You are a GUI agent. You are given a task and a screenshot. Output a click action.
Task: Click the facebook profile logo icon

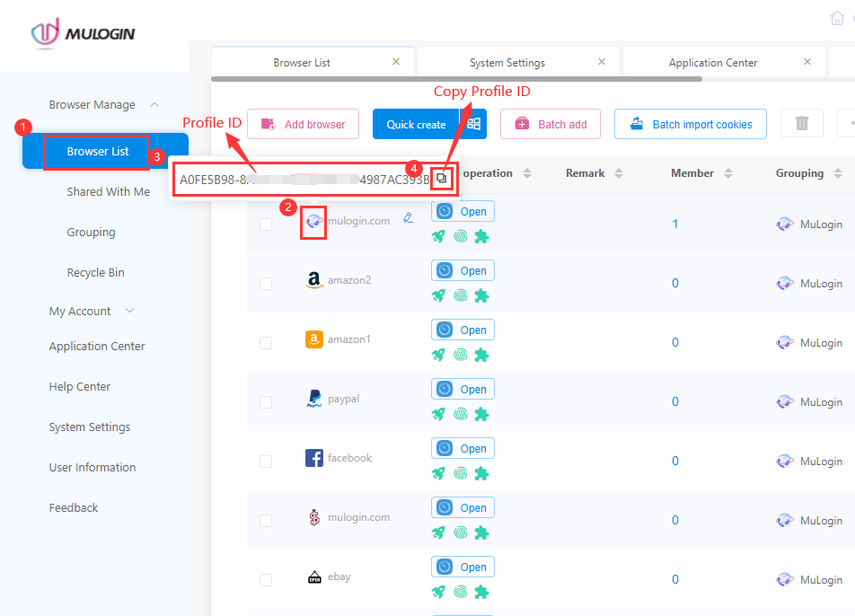tap(314, 458)
